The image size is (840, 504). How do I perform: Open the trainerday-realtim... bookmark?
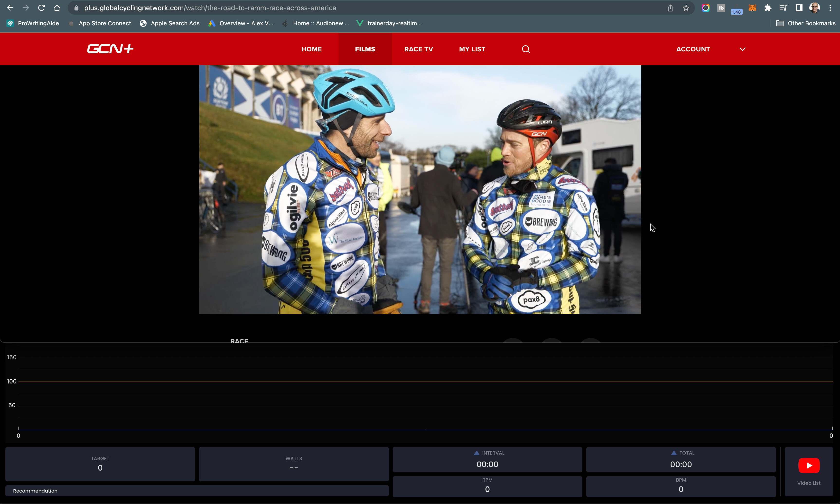tap(389, 23)
